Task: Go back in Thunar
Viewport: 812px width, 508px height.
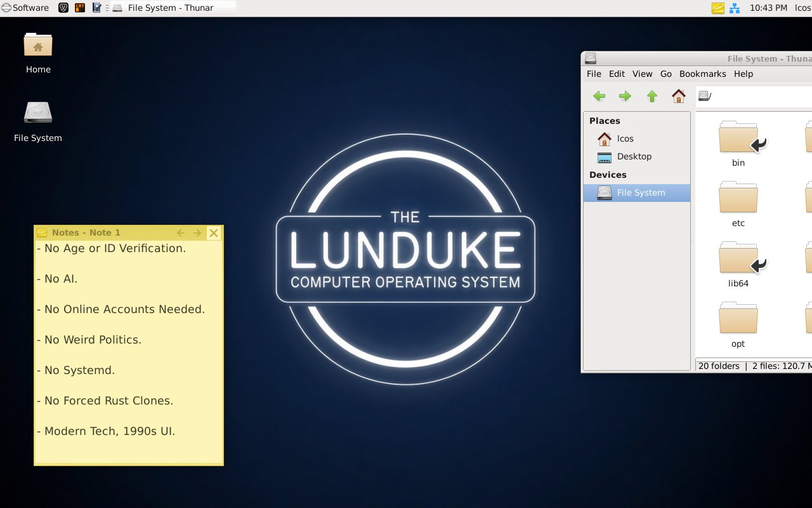Action: pos(599,96)
